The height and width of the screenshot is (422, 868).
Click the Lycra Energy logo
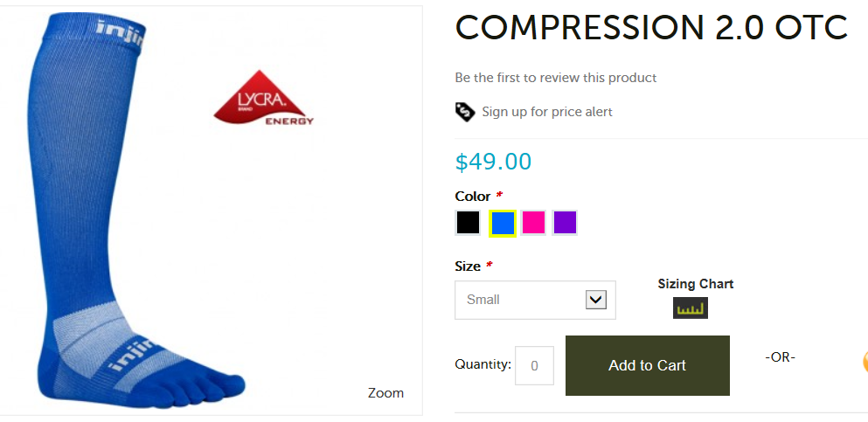(x=263, y=99)
